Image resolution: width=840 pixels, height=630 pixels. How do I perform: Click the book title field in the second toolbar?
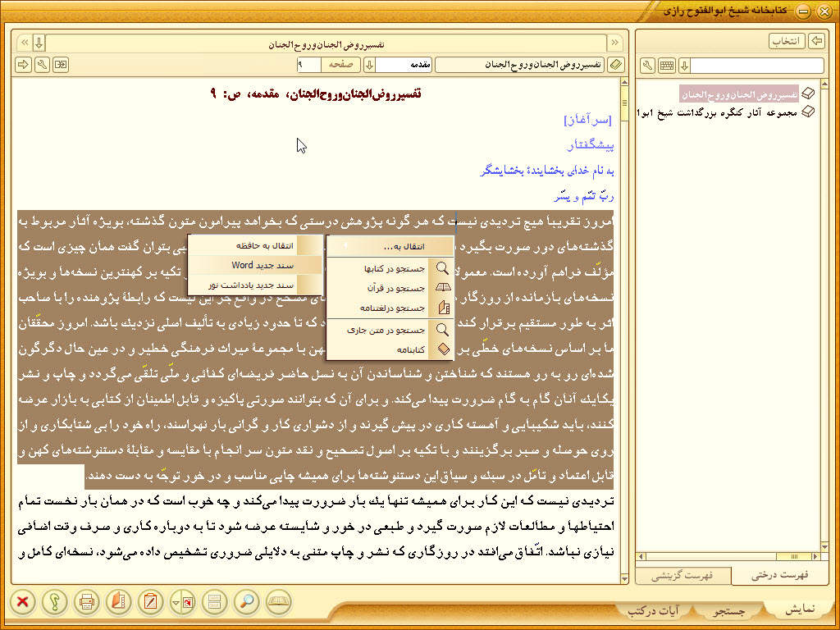[x=520, y=65]
